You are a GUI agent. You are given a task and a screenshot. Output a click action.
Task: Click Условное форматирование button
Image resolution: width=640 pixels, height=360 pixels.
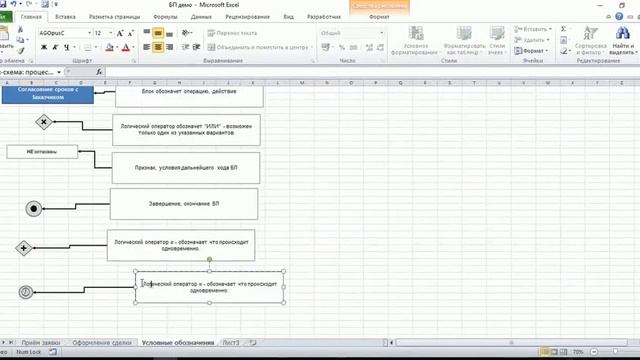416,40
